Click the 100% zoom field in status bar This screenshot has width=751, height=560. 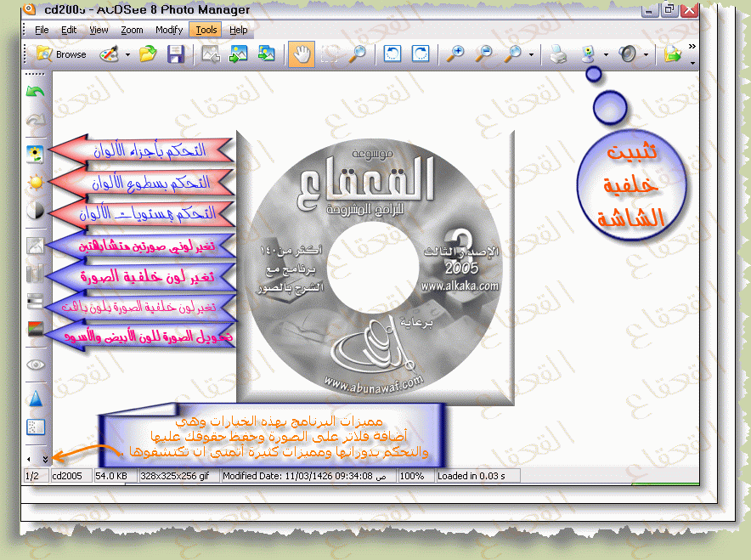pos(413,476)
